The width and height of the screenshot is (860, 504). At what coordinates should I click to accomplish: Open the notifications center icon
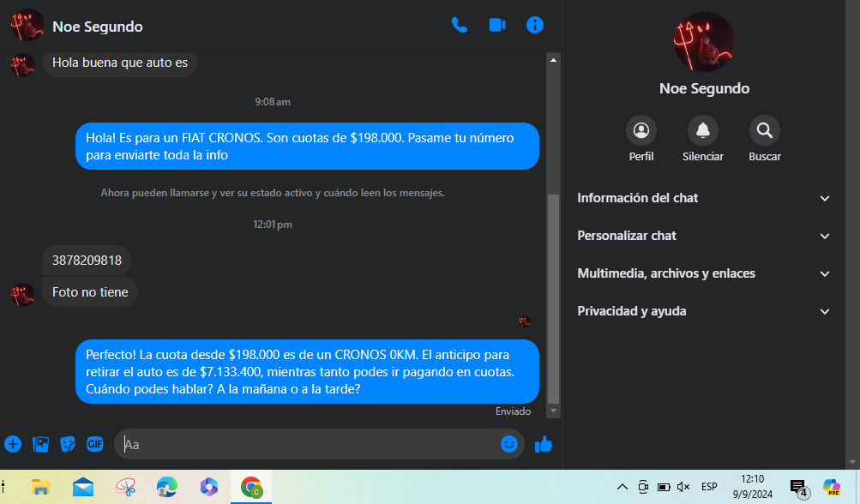point(798,487)
